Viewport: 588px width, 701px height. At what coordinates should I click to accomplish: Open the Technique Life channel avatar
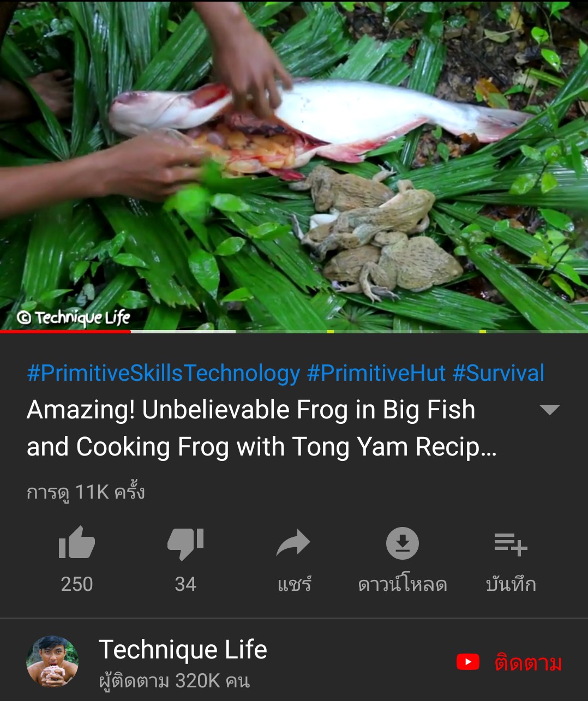[52, 662]
